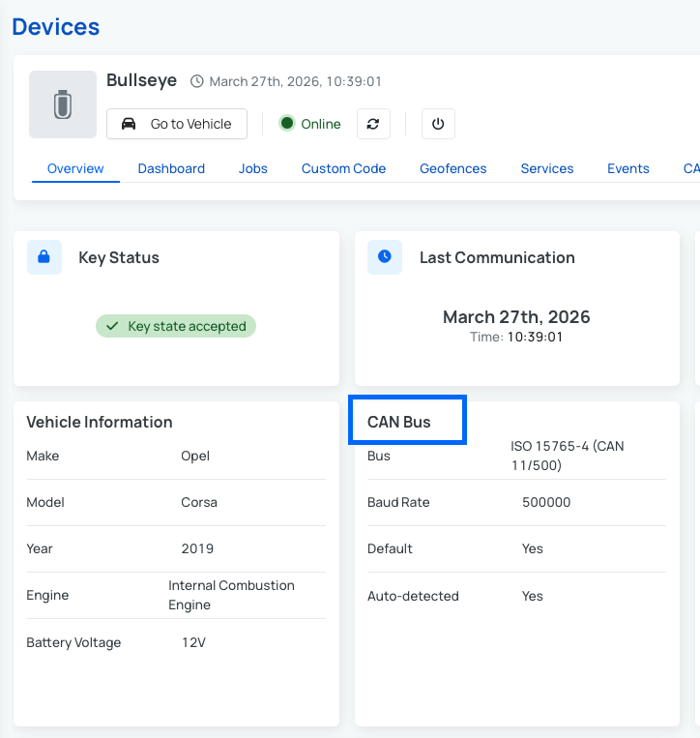Viewport: 700px width, 738px height.
Task: Click the clock icon in Last Communication
Action: 385,257
